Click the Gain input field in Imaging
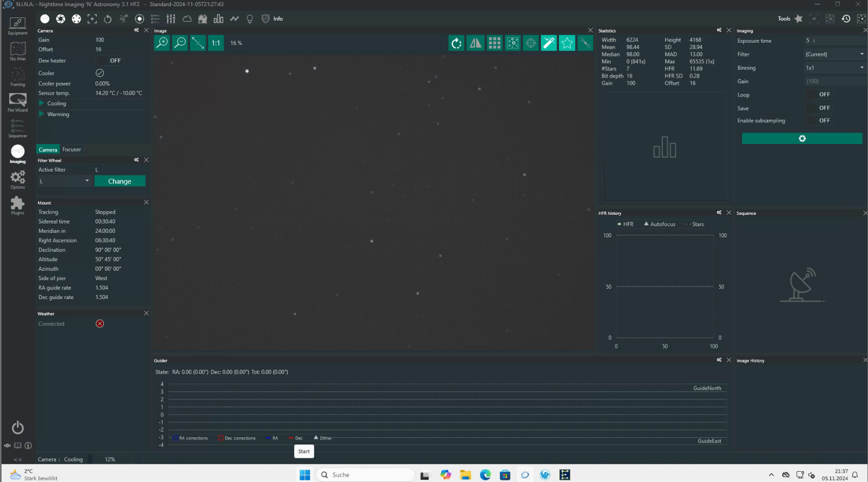The image size is (868, 482). 835,81
